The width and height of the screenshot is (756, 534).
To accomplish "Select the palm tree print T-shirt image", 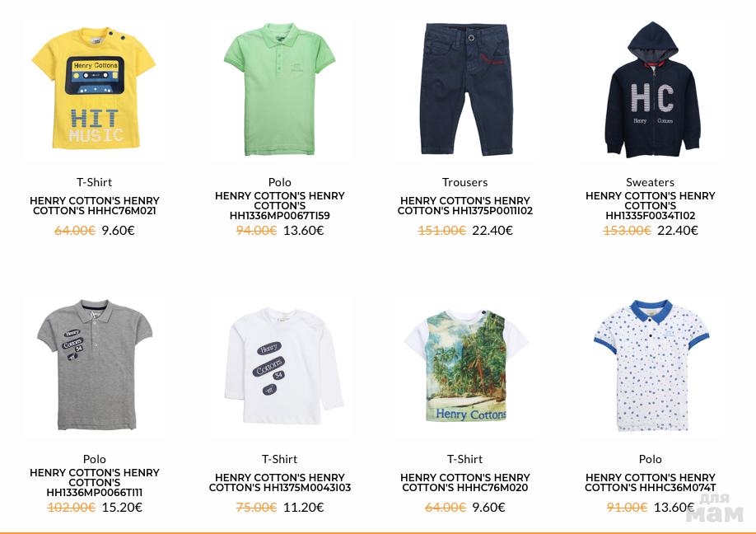I will point(465,365).
